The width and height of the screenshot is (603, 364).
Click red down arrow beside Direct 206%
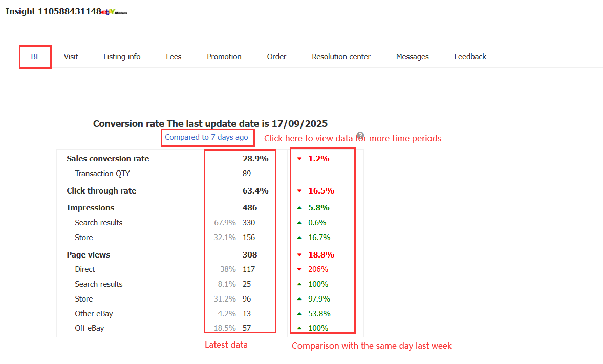[x=299, y=269]
